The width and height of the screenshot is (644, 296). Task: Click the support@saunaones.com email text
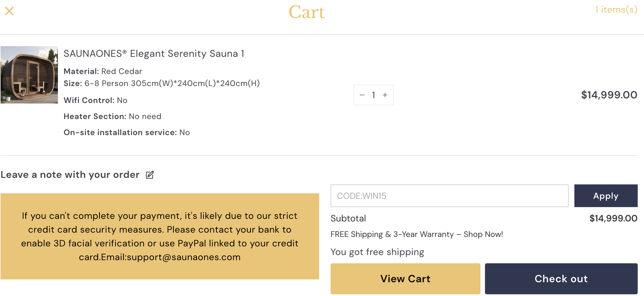tap(184, 257)
